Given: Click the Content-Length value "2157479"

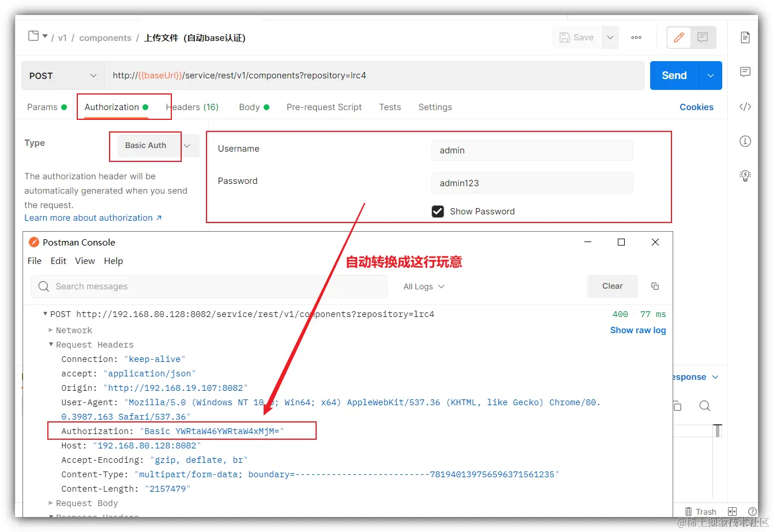Looking at the screenshot, I should tap(167, 489).
